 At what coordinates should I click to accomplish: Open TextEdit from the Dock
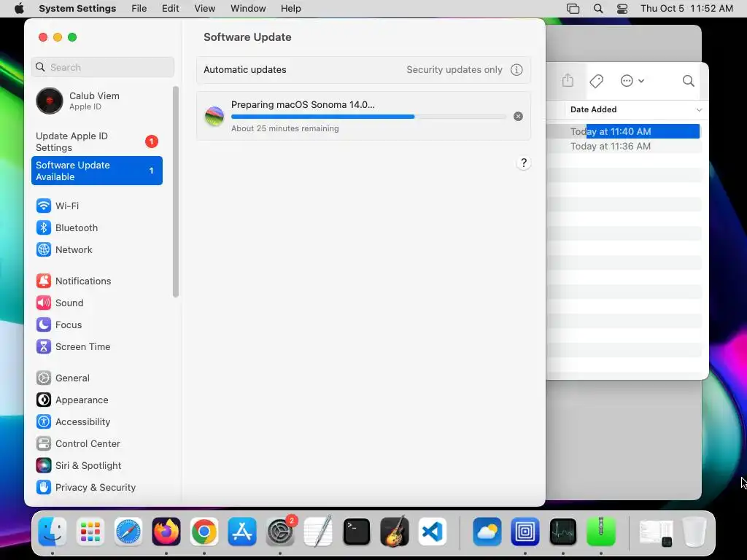tap(318, 532)
